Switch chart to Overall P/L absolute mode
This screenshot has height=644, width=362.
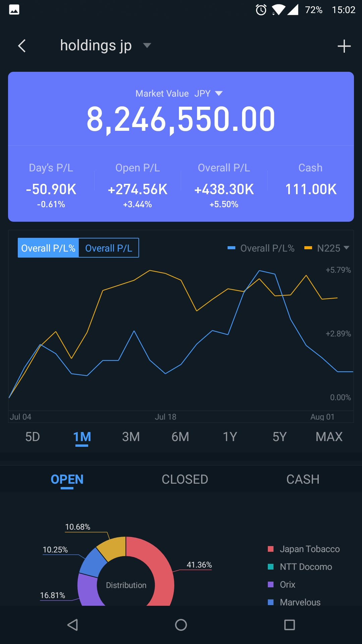click(x=109, y=248)
